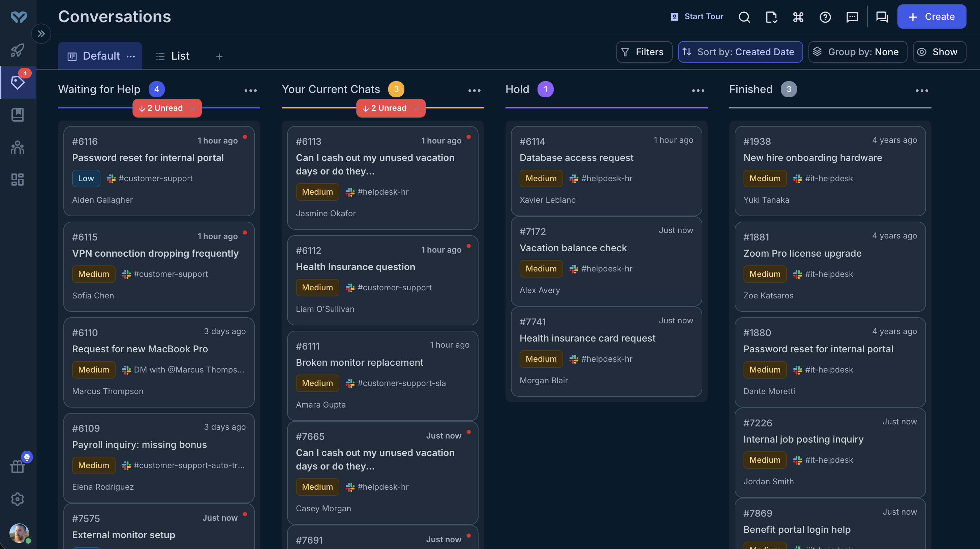Open ticket Request for new MacBook Pro
This screenshot has width=980, height=549.
159,362
